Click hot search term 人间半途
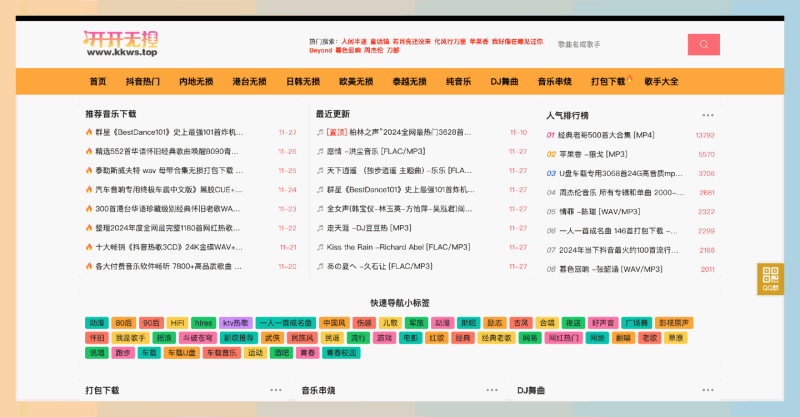This screenshot has width=800, height=417. tap(354, 42)
